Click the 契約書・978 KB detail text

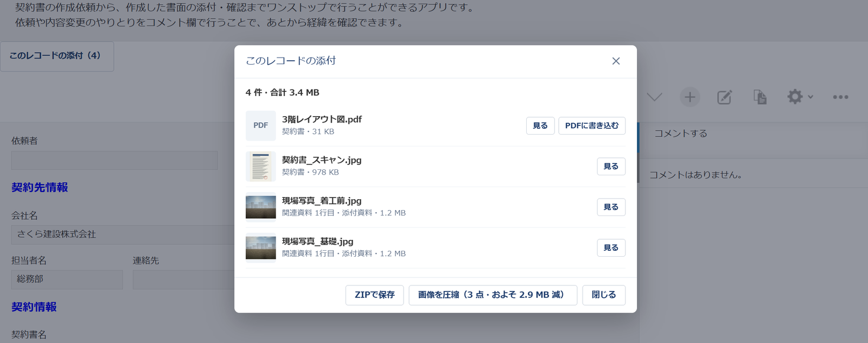(x=310, y=173)
